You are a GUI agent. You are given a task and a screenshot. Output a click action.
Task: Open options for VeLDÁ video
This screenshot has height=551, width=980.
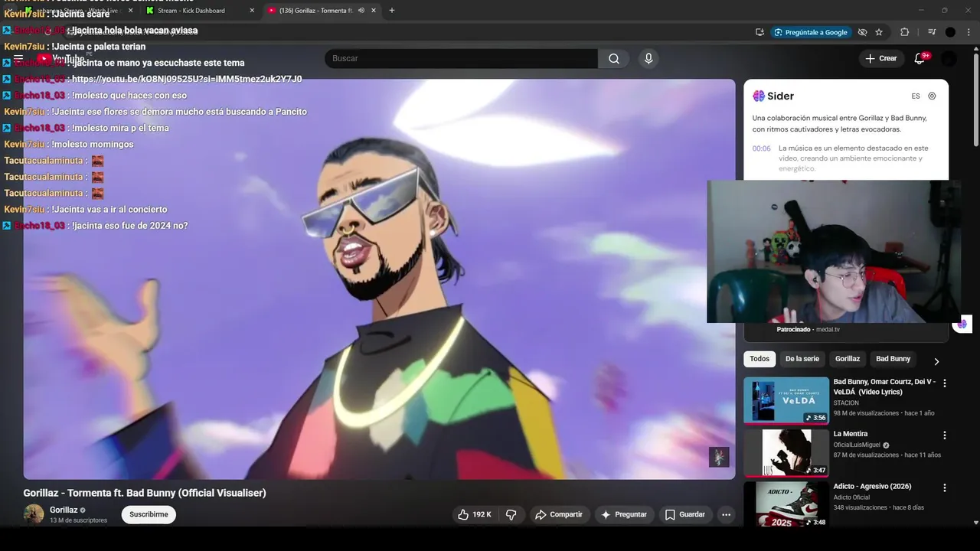point(944,383)
